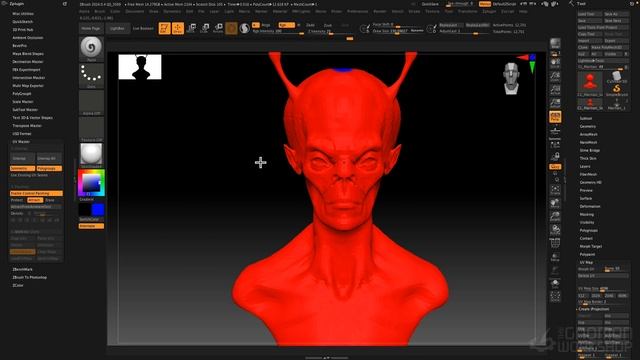Activate the Scale gizmo tool
The height and width of the screenshot is (360, 640).
[x=205, y=28]
